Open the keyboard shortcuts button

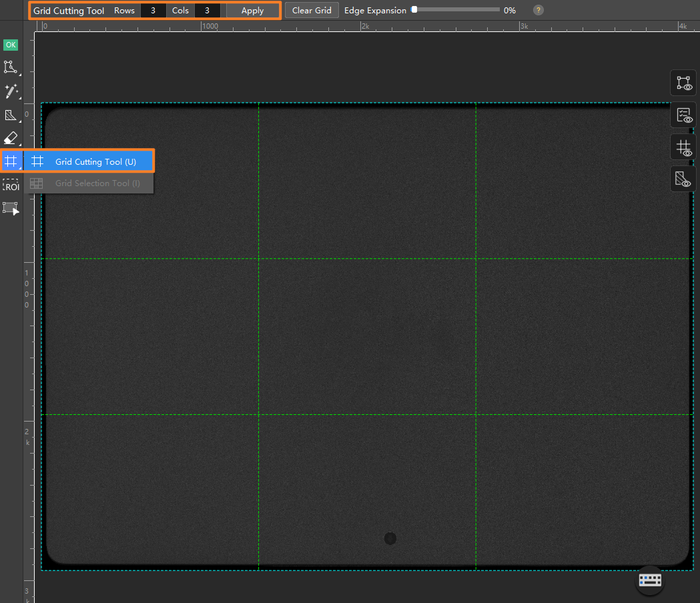tap(650, 580)
